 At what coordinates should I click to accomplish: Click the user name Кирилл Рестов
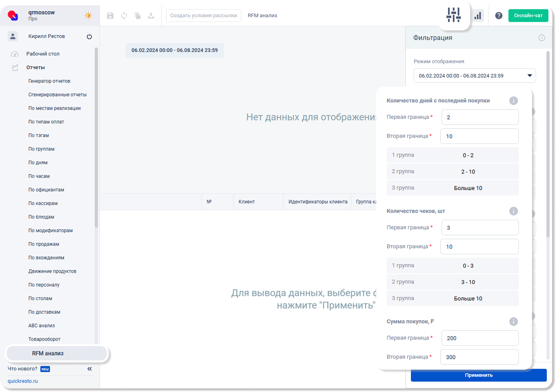[x=46, y=36]
